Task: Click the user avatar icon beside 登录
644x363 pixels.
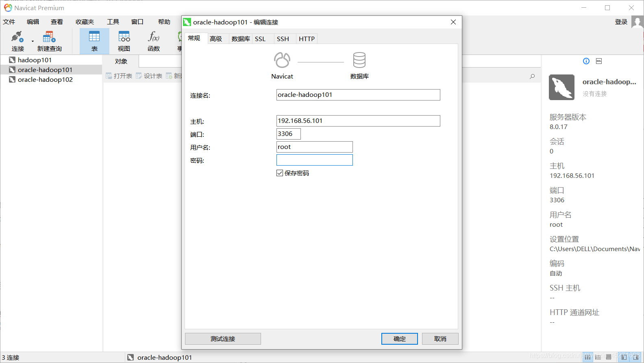Action: pos(637,22)
